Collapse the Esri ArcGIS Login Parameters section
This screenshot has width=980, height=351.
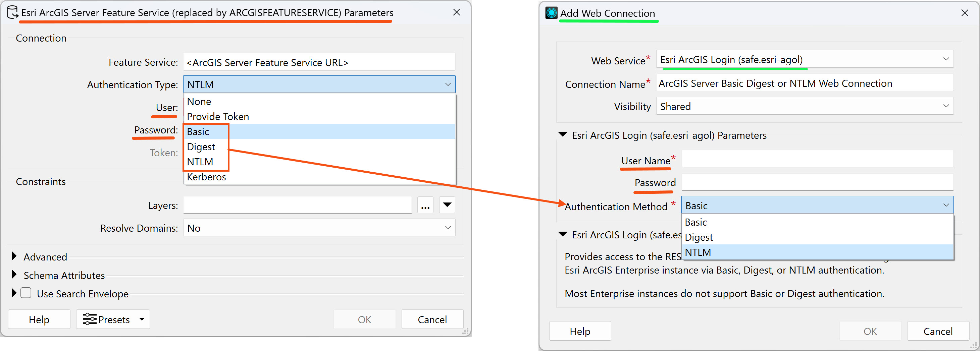562,135
